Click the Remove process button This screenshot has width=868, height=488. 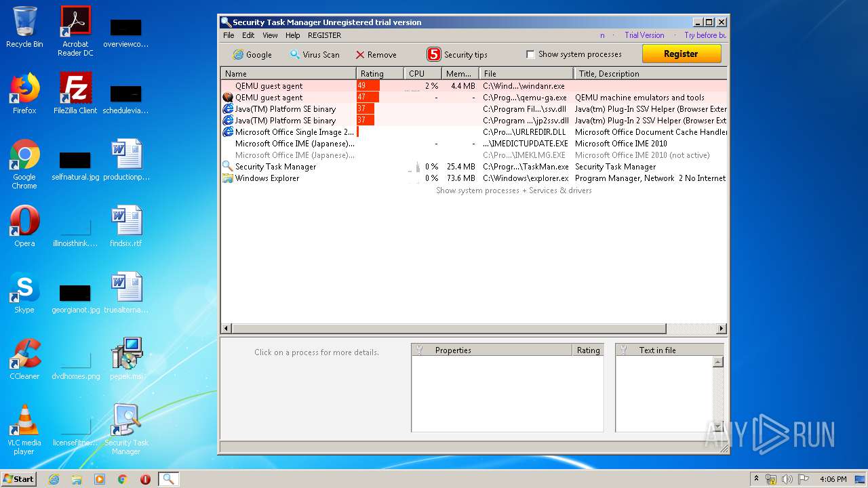pos(376,55)
